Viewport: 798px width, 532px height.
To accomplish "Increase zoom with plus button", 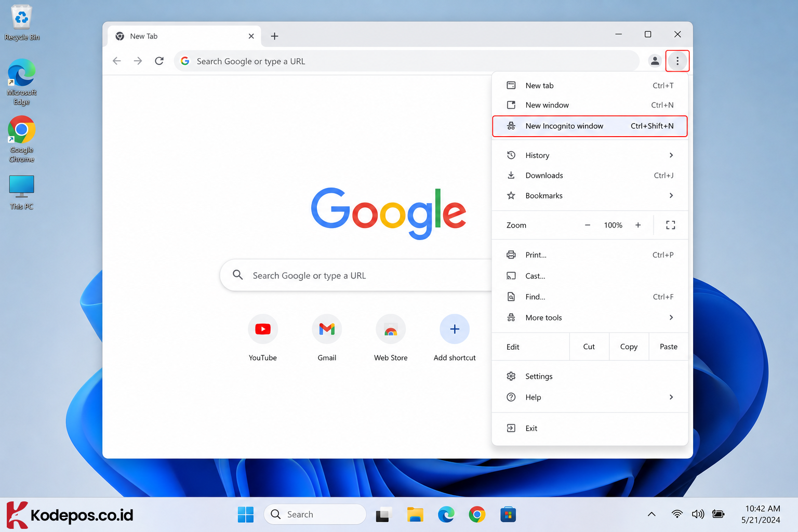I will pos(638,225).
